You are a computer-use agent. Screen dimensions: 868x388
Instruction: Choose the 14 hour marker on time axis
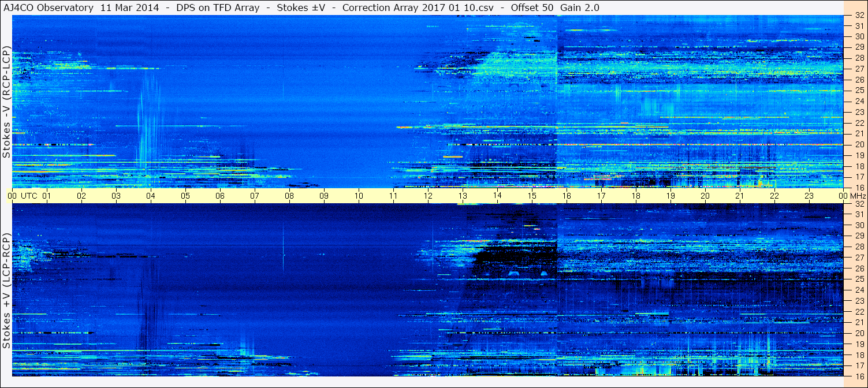coord(497,196)
